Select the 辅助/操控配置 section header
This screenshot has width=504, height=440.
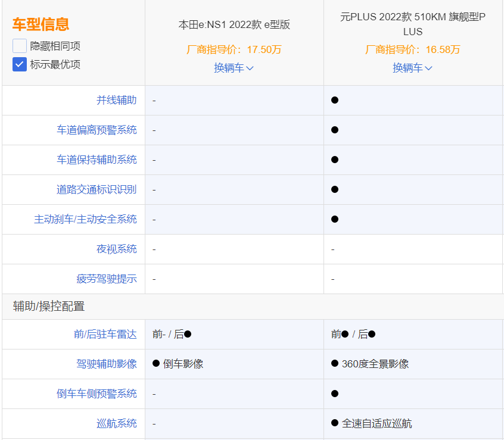coord(49,307)
